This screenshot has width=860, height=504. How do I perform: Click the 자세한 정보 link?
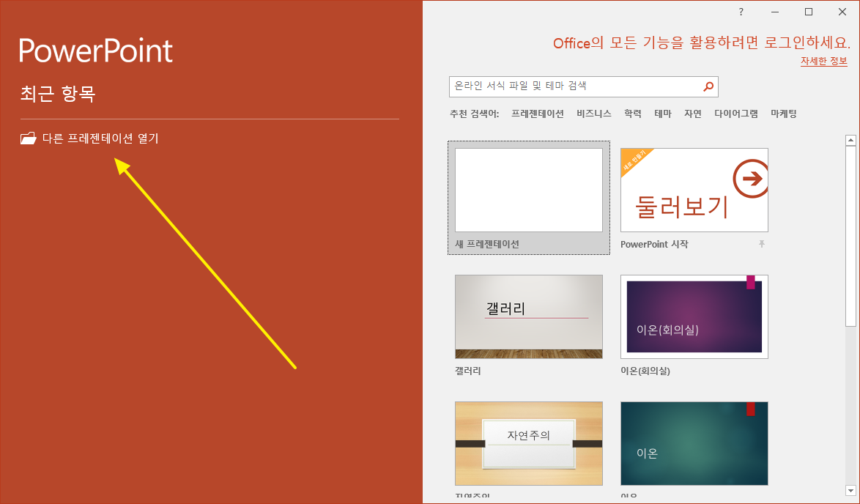[x=824, y=62]
